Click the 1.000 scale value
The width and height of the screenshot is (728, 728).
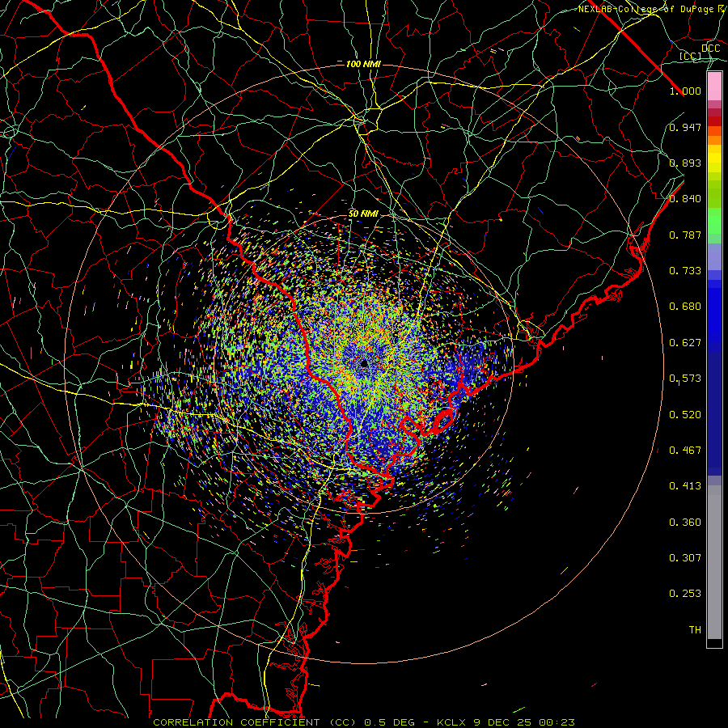685,91
